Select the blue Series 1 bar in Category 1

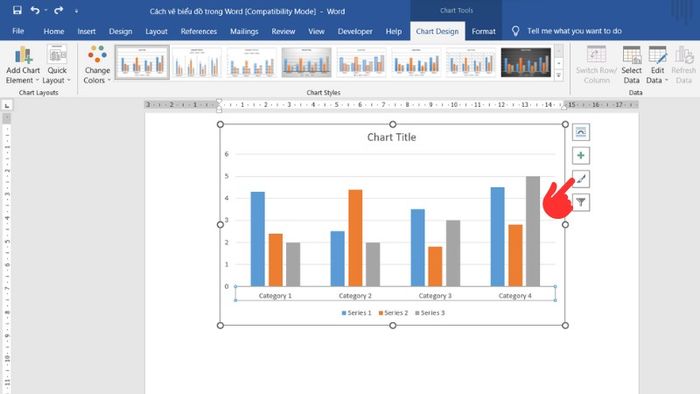pyautogui.click(x=258, y=239)
